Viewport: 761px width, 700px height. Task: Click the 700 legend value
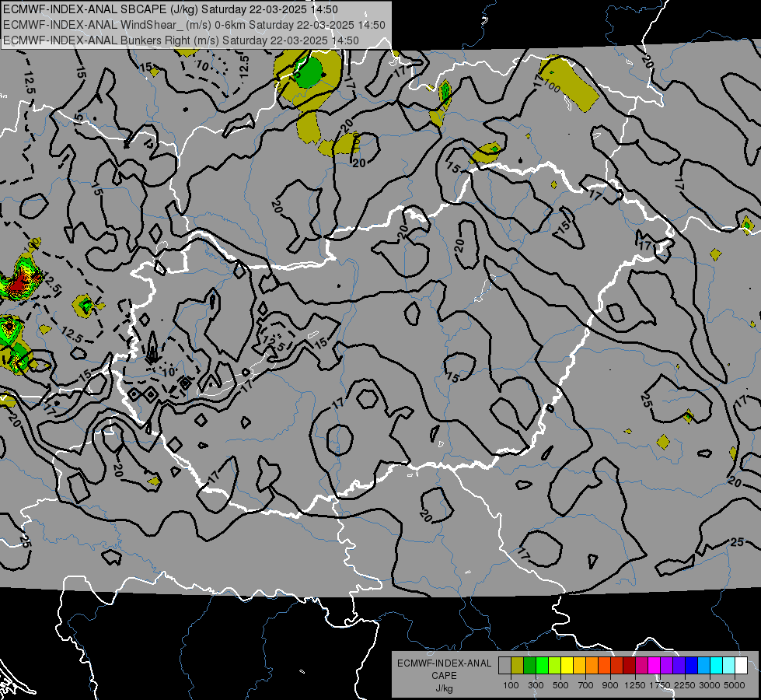[x=586, y=685]
